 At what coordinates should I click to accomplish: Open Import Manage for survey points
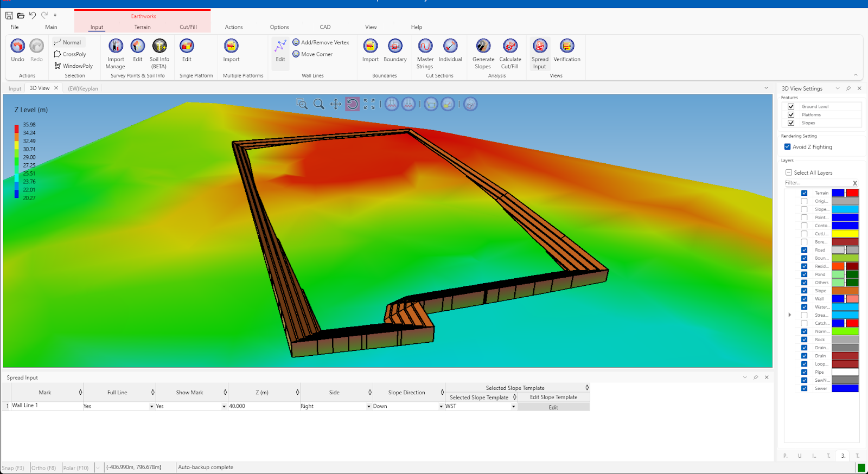click(x=116, y=46)
